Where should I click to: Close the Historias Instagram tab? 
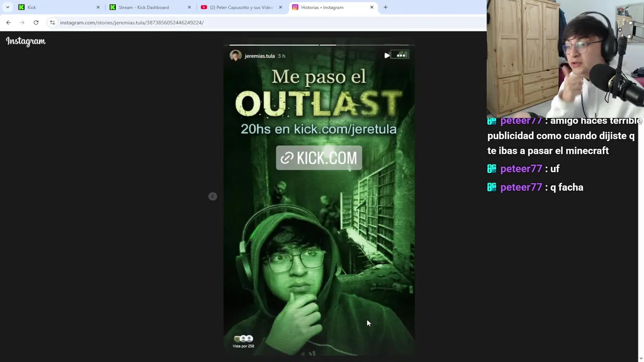point(372,7)
